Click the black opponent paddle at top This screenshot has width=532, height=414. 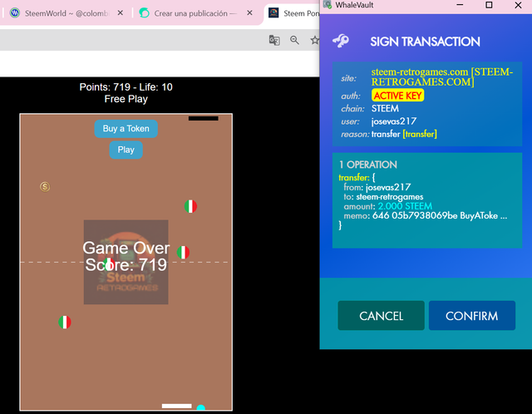click(x=203, y=118)
